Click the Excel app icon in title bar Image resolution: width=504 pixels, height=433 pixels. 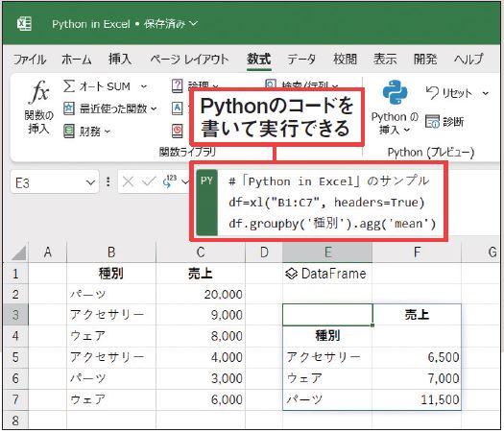24,24
